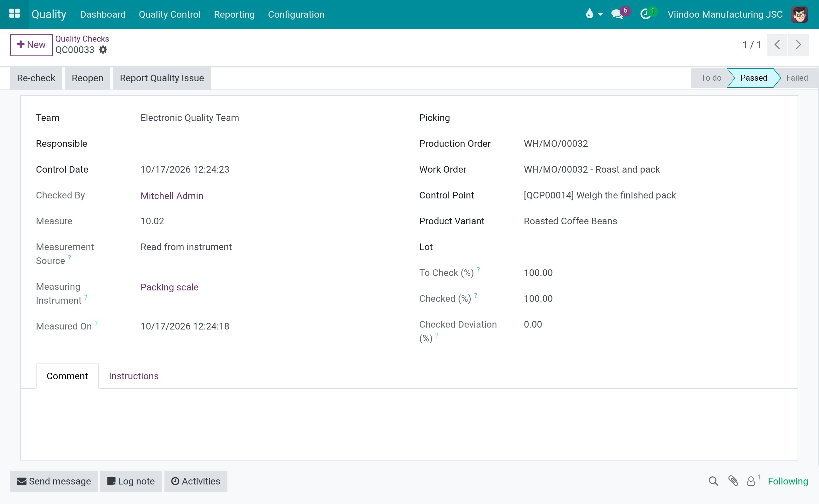Screen dimensions: 819x504
Task: Click Send message button
Action: pos(54,481)
